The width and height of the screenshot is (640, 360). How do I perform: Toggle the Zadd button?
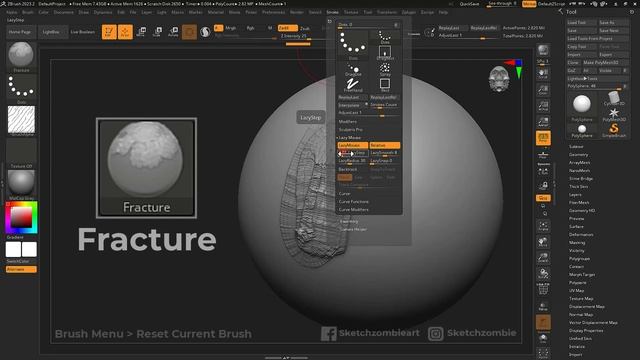coord(287,28)
